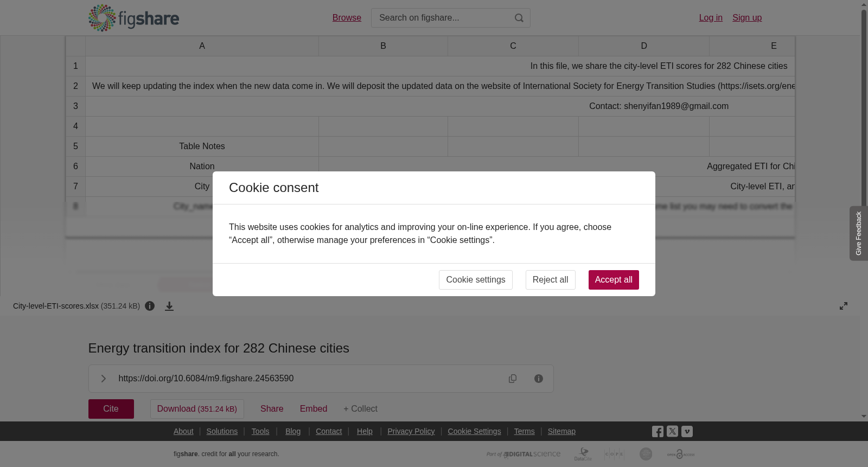Accept all cookies
The width and height of the screenshot is (868, 467).
click(x=614, y=280)
